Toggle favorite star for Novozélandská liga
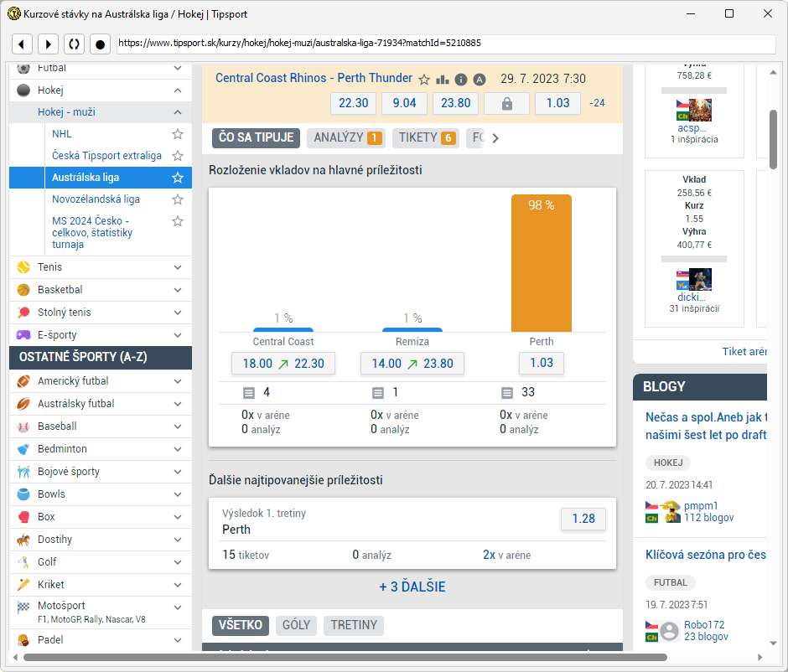 (x=178, y=199)
